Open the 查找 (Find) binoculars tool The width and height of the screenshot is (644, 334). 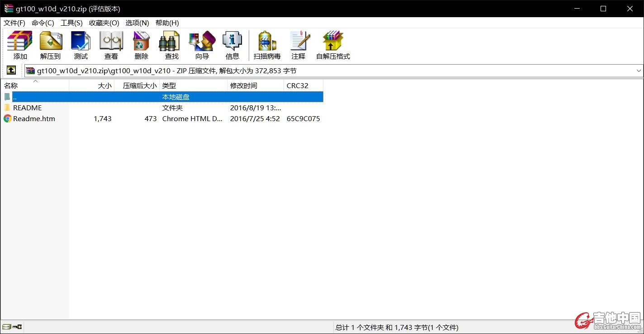click(x=171, y=45)
